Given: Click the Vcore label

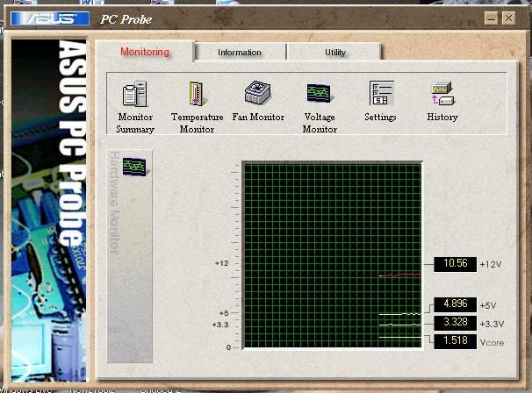Looking at the screenshot, I should coord(492,342).
